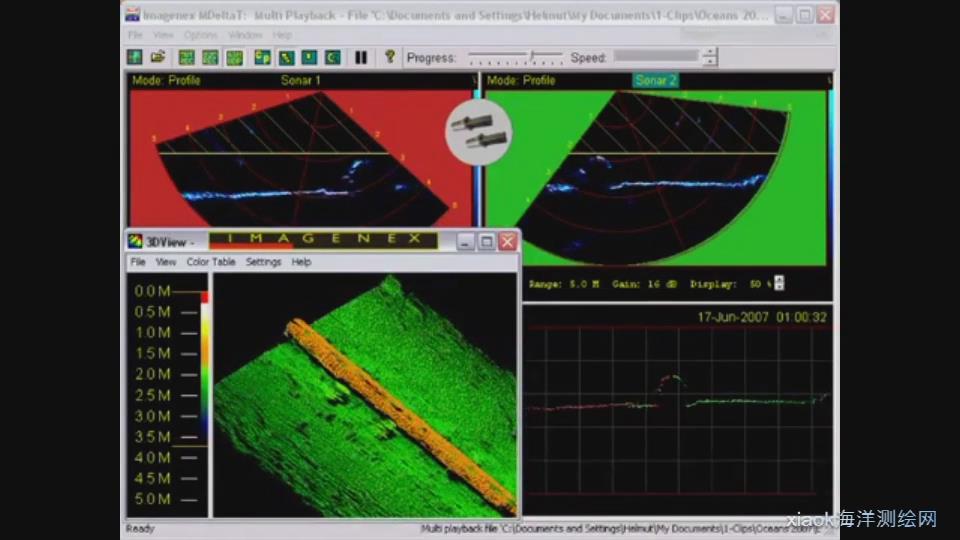Click Mode: Profile in Sonar 1 panel
Image resolution: width=960 pixels, height=540 pixels.
(x=166, y=80)
